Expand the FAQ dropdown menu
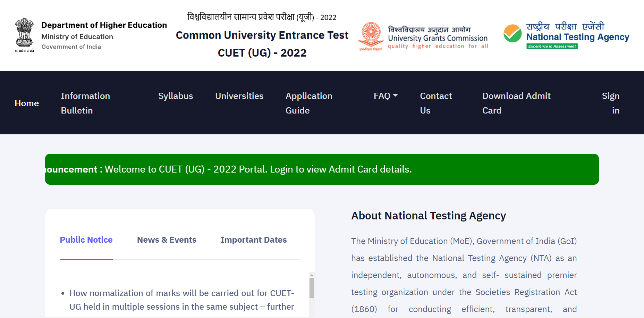The width and height of the screenshot is (644, 318). point(385,96)
